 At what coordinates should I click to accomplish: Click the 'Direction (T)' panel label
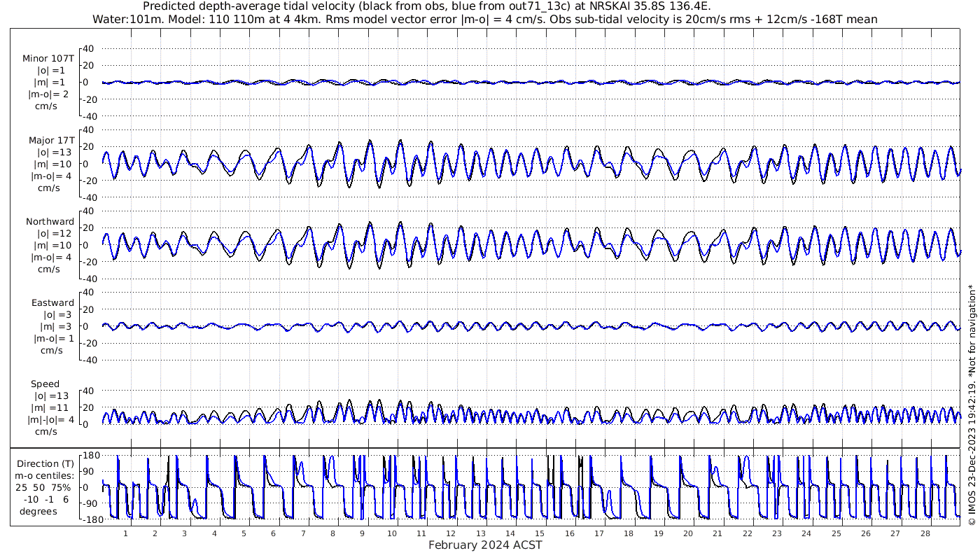[x=47, y=463]
